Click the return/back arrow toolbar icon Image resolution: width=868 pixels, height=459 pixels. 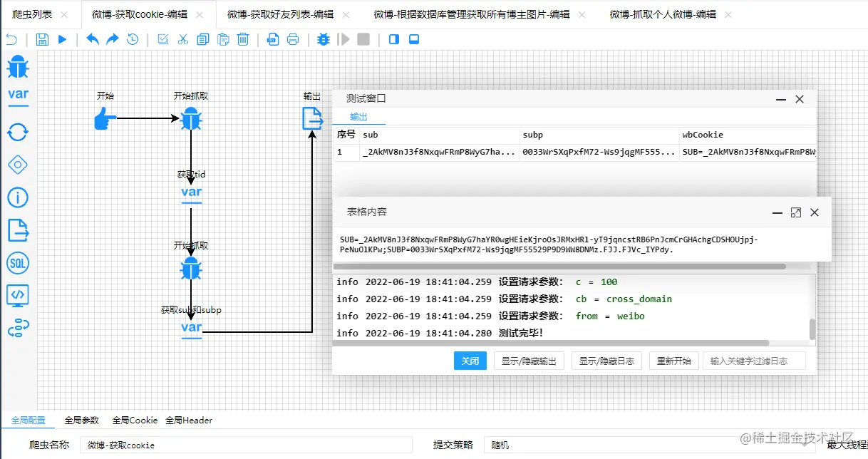click(11, 39)
